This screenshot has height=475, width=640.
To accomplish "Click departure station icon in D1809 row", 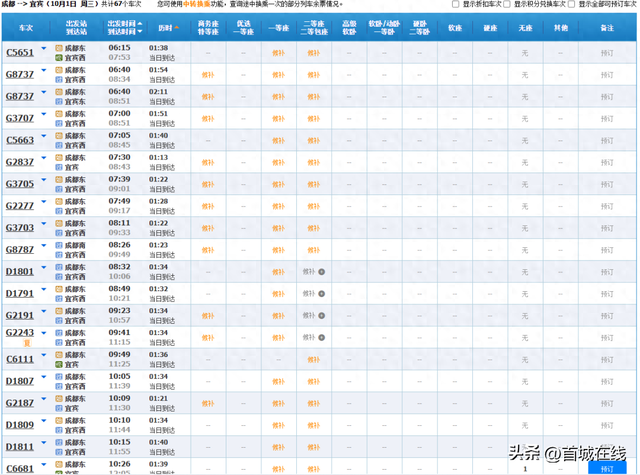I will pos(59,420).
